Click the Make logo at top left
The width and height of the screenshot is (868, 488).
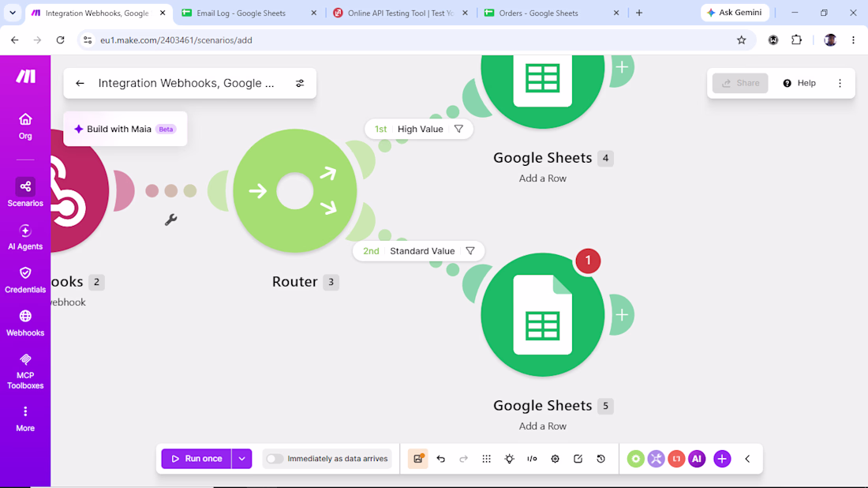coord(25,77)
